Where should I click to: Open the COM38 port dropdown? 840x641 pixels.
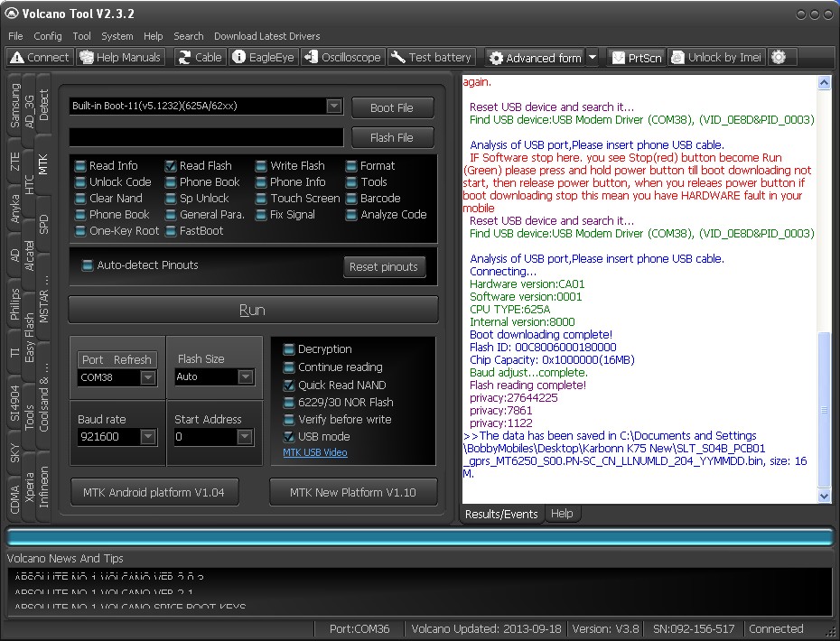(148, 377)
